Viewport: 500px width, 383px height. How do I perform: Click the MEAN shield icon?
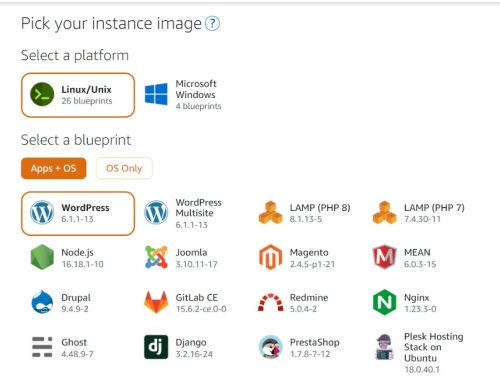click(x=385, y=257)
